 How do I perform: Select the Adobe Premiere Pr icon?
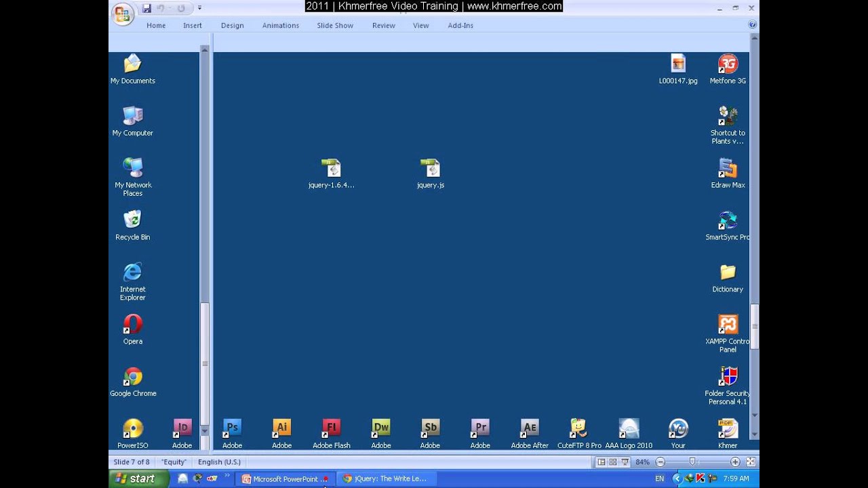(480, 428)
